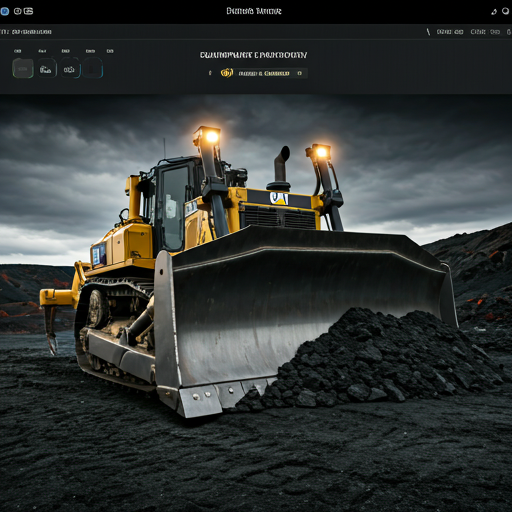Toggle the dark empty blue-outlined tile
Viewport: 512px width, 512px height.
tap(93, 68)
